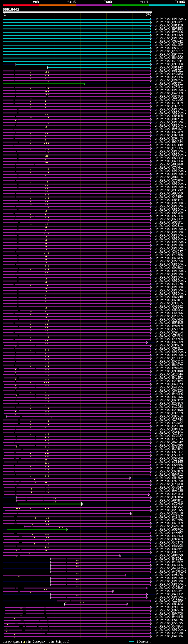Select the UniRef100_A0BJY8 label
188x644 pixels.
(169, 575)
